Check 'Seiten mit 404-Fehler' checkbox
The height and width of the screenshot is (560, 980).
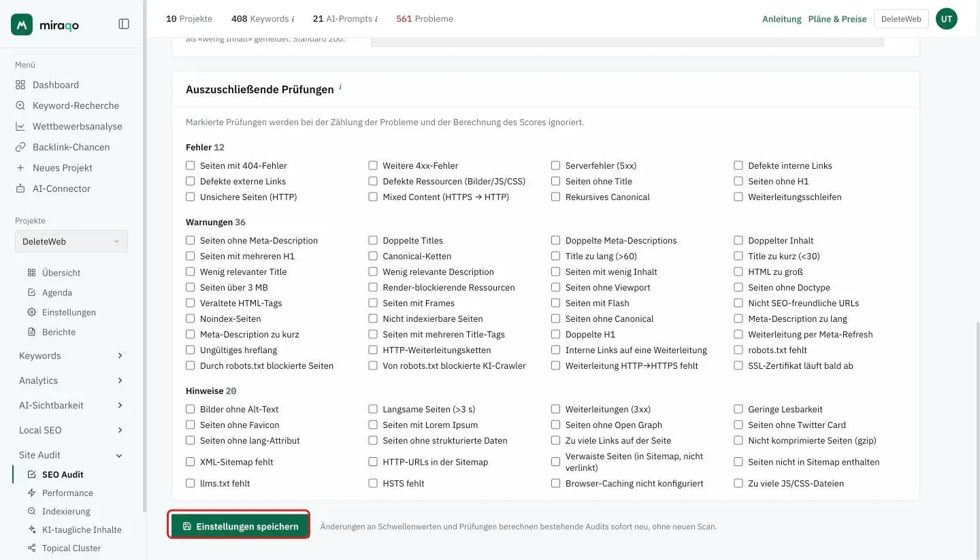pos(191,165)
